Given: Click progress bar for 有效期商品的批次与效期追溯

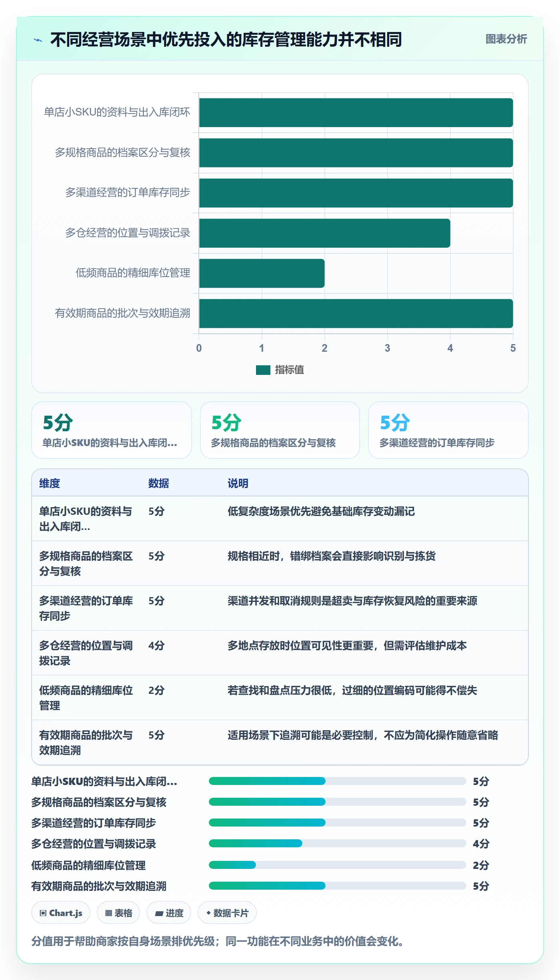Looking at the screenshot, I should coord(338,886).
